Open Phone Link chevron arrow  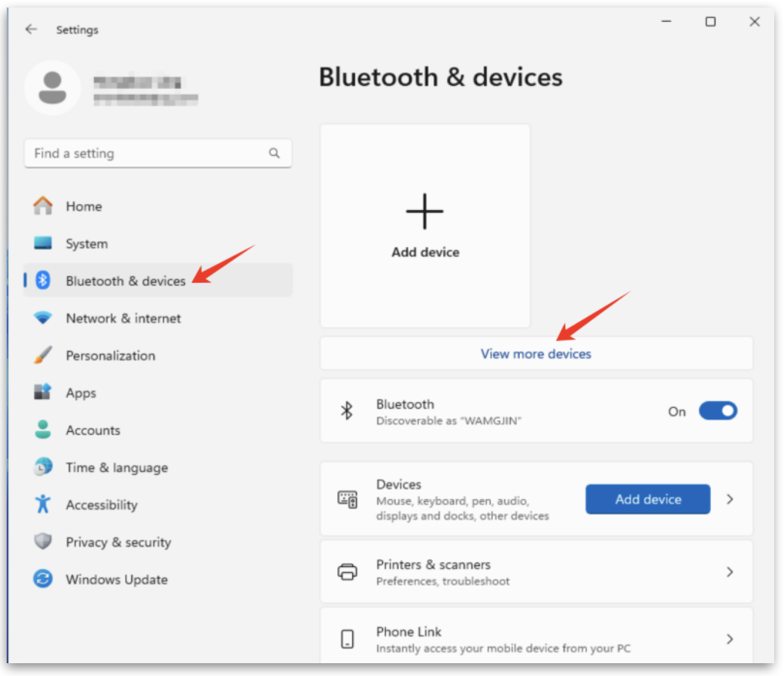729,639
